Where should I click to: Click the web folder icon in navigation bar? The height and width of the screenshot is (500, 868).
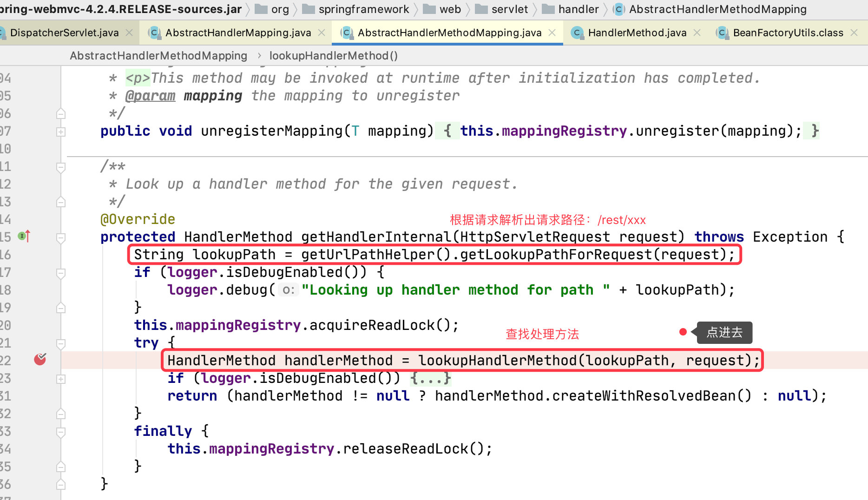pyautogui.click(x=429, y=9)
